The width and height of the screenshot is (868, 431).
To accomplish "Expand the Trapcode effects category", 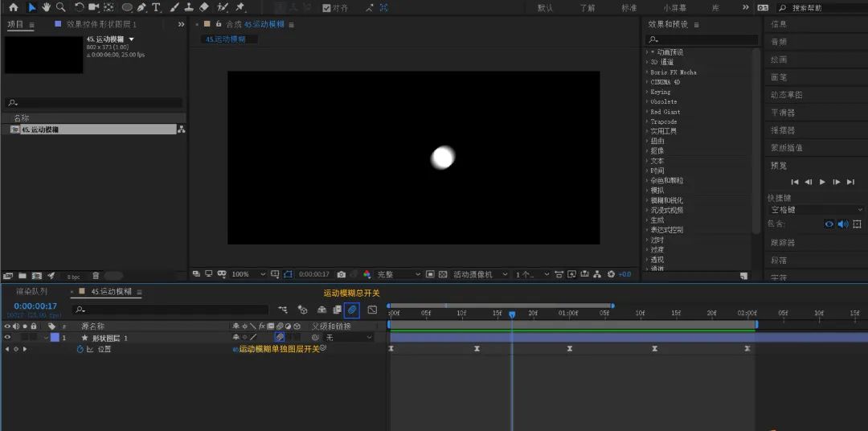I will coord(647,121).
